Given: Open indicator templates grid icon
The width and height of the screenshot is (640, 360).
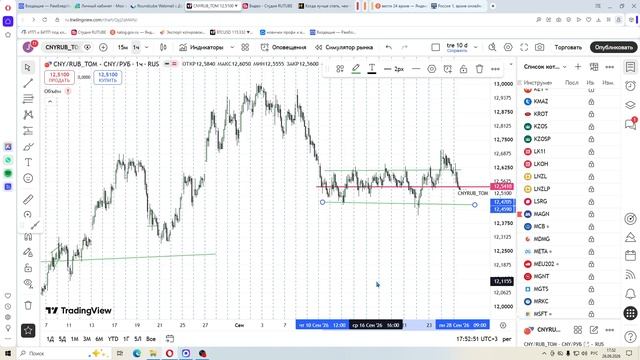Looking at the screenshot, I should [x=245, y=47].
